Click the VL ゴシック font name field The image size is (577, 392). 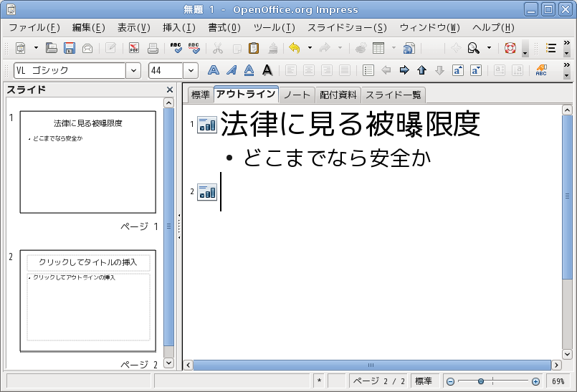70,70
